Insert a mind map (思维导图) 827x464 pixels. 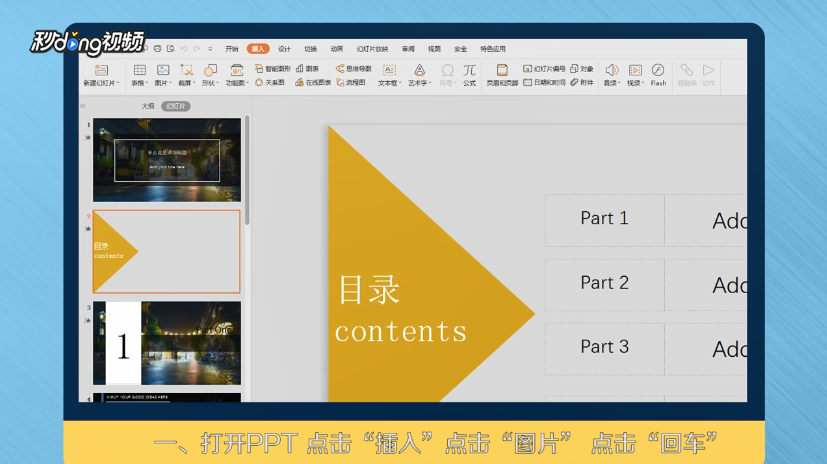coord(353,69)
